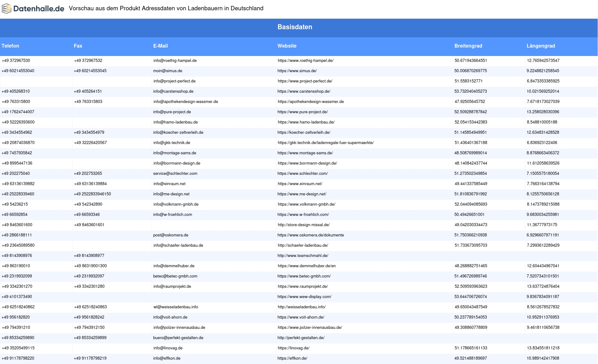Viewport: 598px width, 364px height.
Task: Open website http://weisseladenbau.info/
Action: (x=302, y=307)
